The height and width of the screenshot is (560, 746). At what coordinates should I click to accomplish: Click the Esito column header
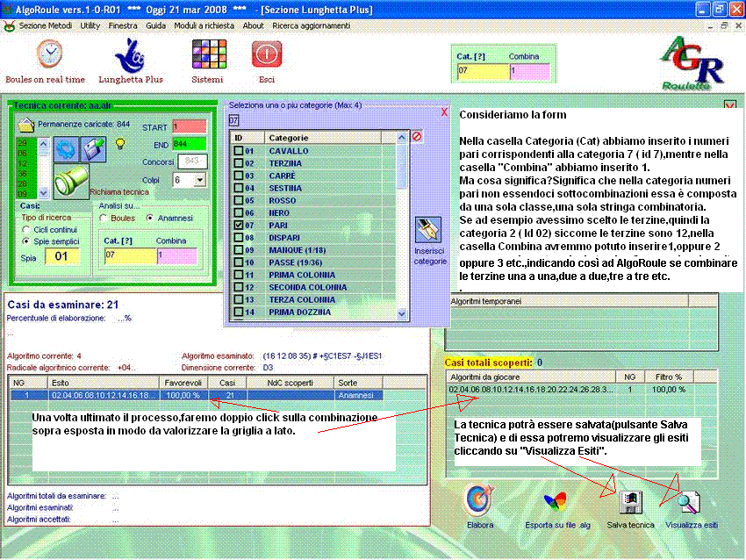[x=104, y=383]
